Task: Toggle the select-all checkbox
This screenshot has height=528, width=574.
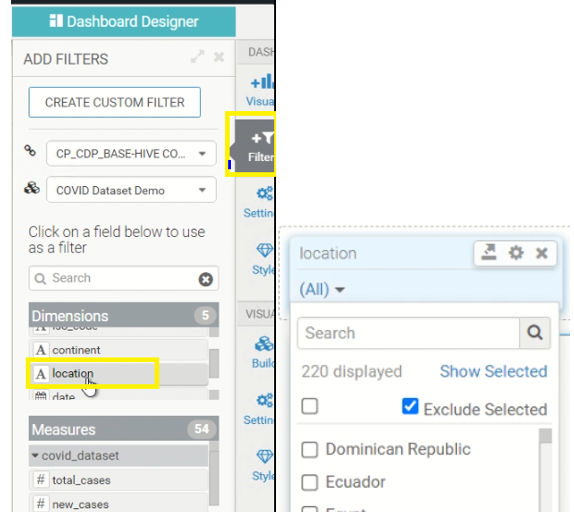Action: pyautogui.click(x=309, y=406)
